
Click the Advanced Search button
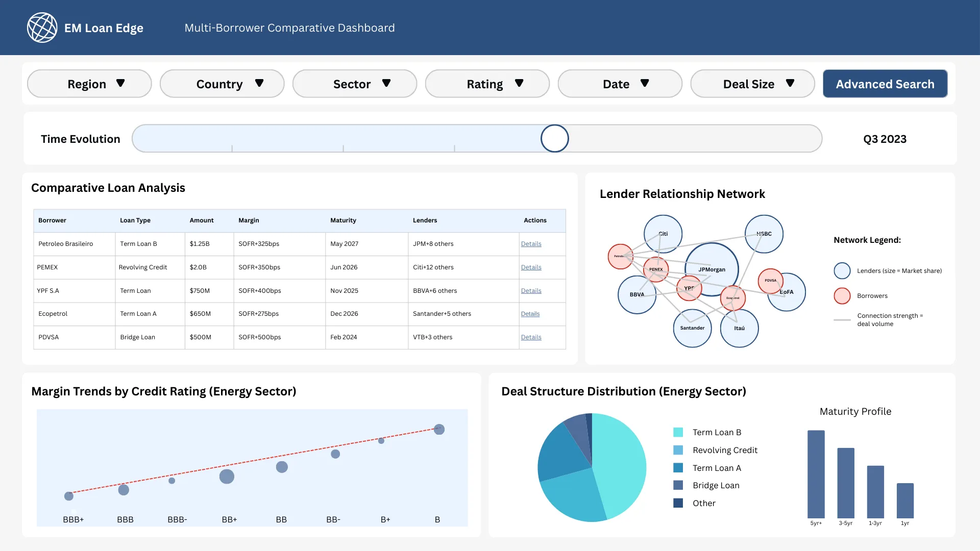(x=885, y=84)
